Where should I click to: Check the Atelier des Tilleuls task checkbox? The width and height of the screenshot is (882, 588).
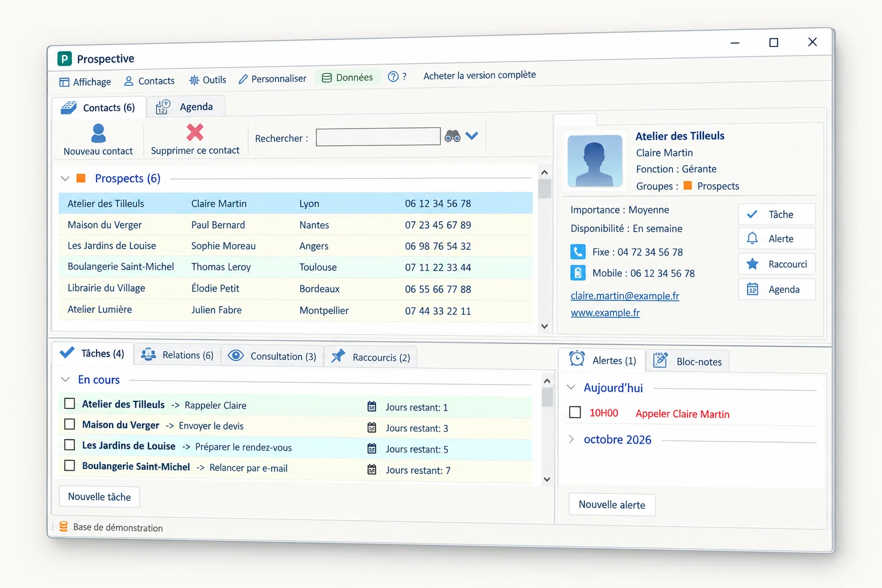pyautogui.click(x=69, y=404)
